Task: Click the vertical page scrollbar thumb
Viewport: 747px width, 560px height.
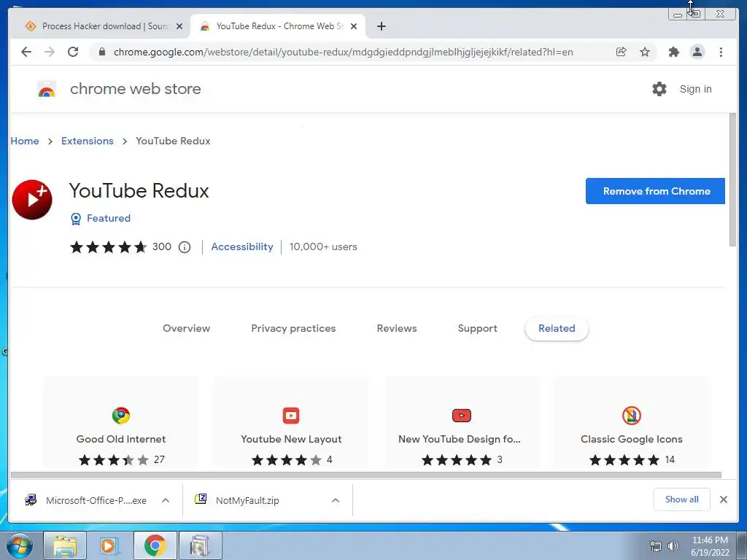Action: point(732,179)
